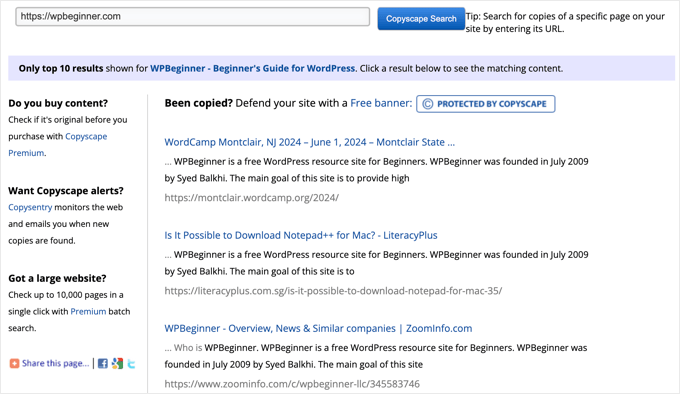Open the WPBeginner - Beginner's Guide for WordPress link
This screenshot has height=394, width=680.
(252, 68)
